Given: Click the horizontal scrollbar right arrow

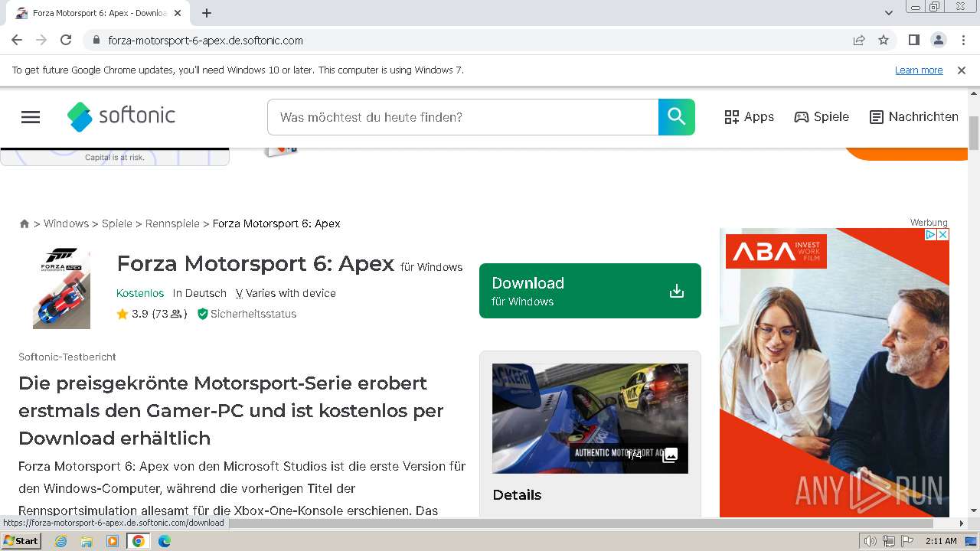Looking at the screenshot, I should coord(962,523).
